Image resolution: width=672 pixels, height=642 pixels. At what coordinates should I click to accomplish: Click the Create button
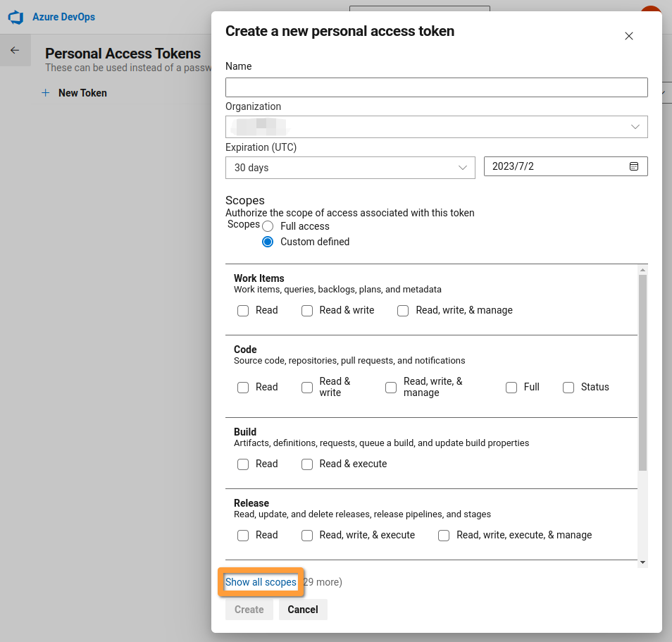[x=249, y=610]
